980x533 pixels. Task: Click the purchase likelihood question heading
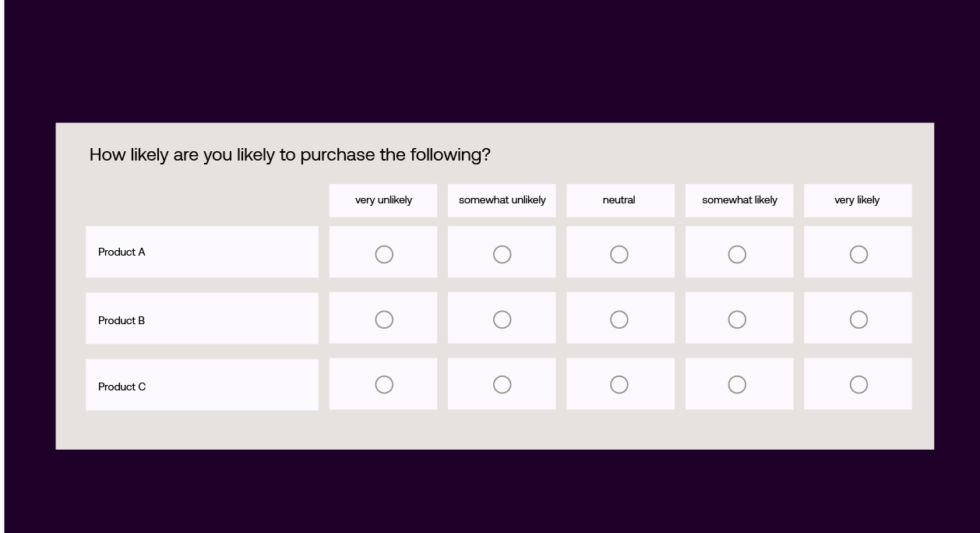click(x=290, y=154)
